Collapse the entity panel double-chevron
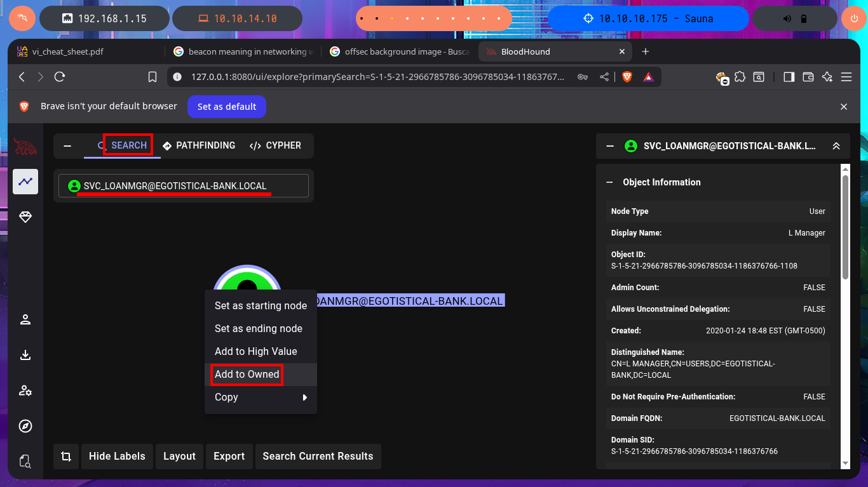868x487 pixels. [x=836, y=146]
